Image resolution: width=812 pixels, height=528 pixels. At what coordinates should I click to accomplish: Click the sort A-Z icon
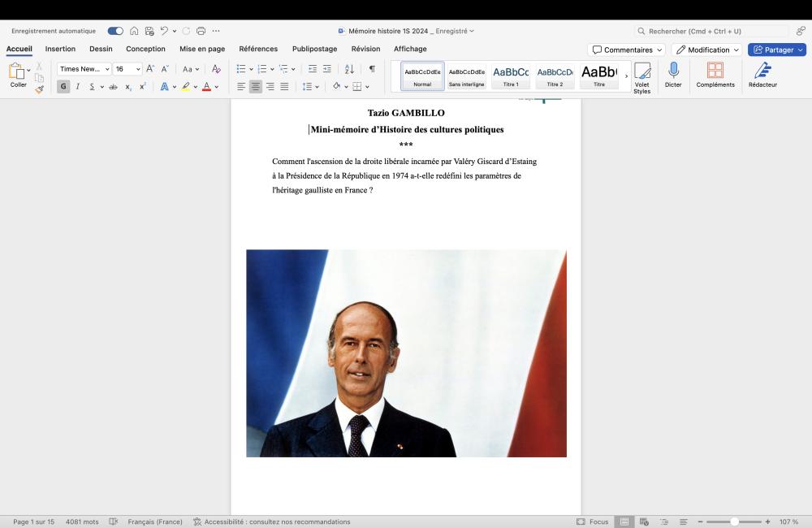(350, 69)
